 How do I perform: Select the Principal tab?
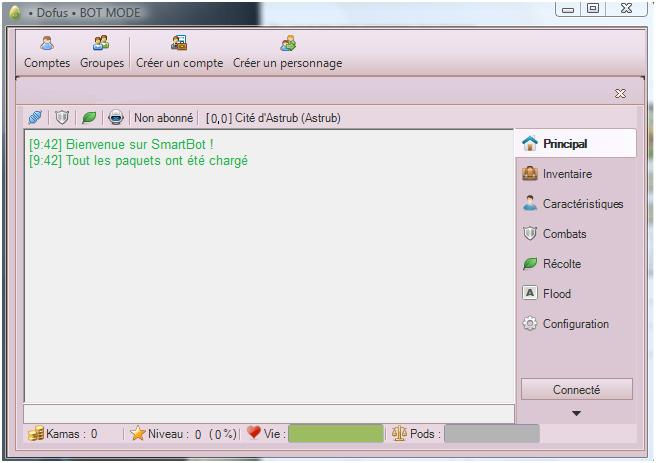point(576,143)
